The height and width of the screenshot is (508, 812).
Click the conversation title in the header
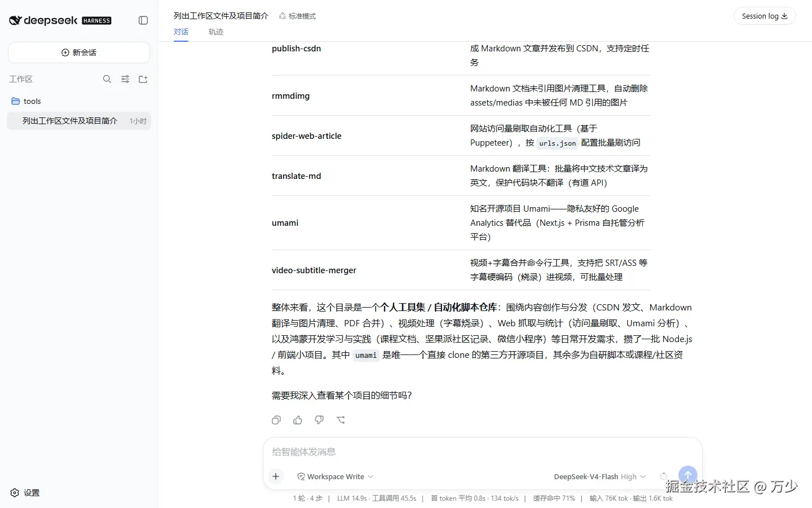click(221, 16)
